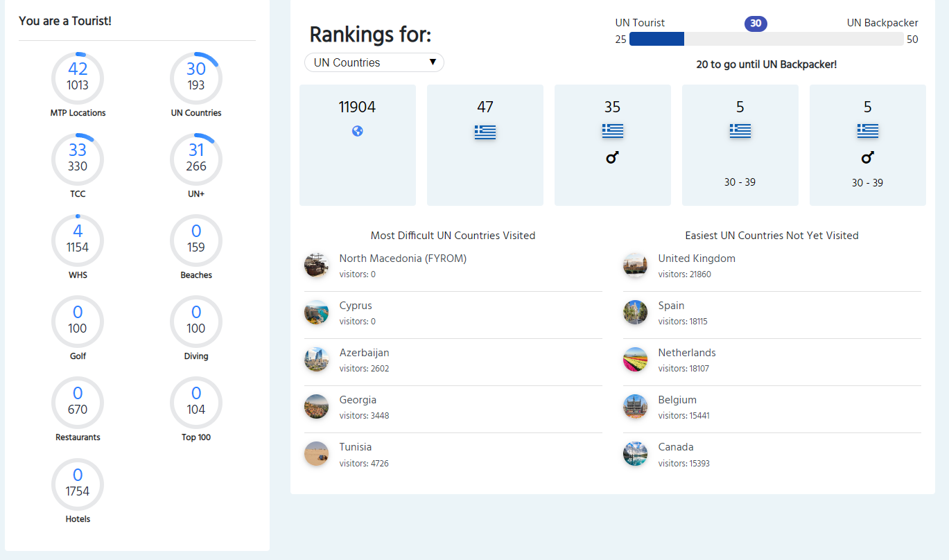Click the UN Tourist to Backpacker progress bar
This screenshot has height=560, width=949.
coord(766,40)
